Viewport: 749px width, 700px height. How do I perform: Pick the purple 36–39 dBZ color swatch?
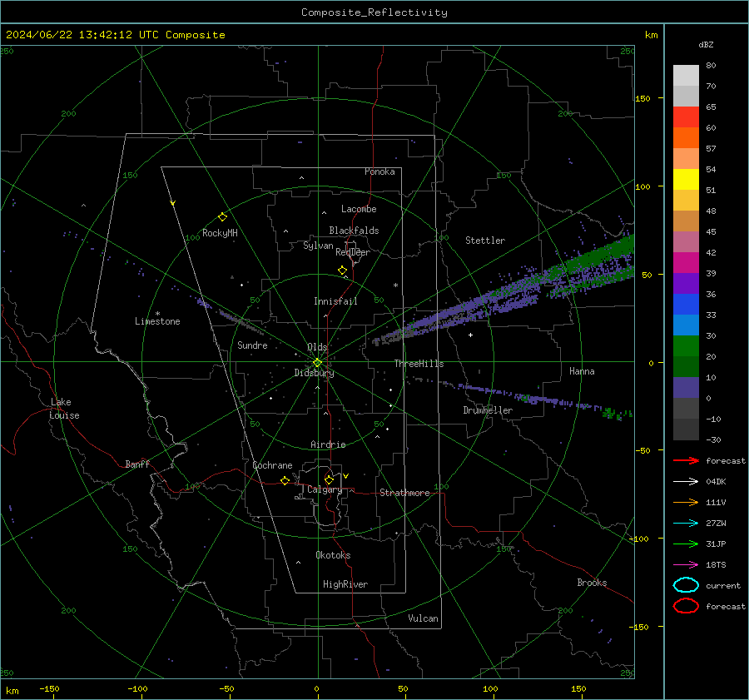tap(686, 283)
